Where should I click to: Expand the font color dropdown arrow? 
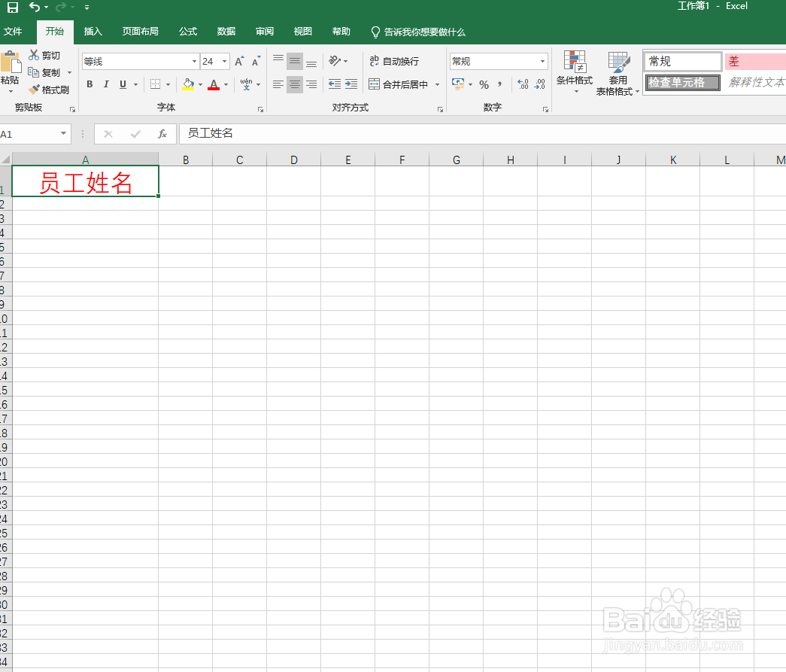point(226,84)
